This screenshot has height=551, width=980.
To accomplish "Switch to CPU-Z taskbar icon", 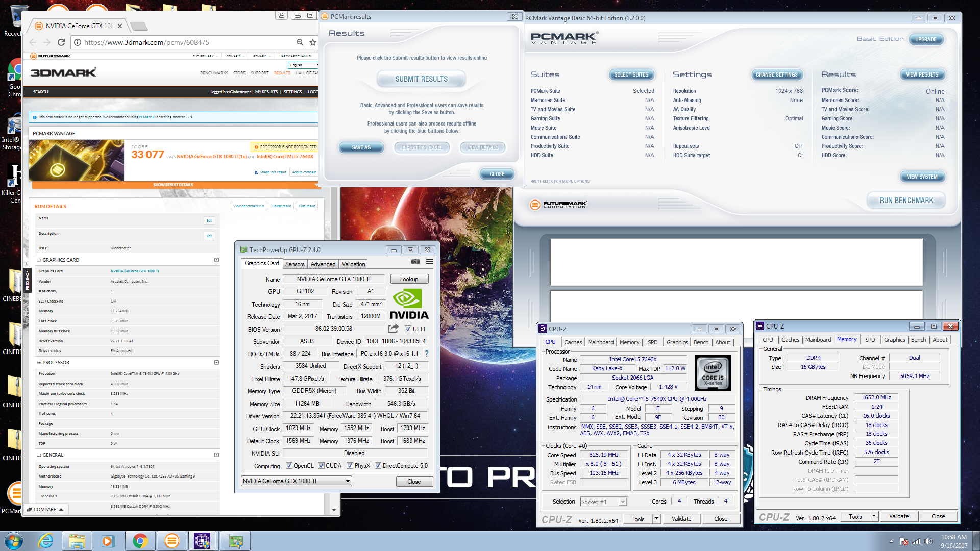I will tap(203, 541).
